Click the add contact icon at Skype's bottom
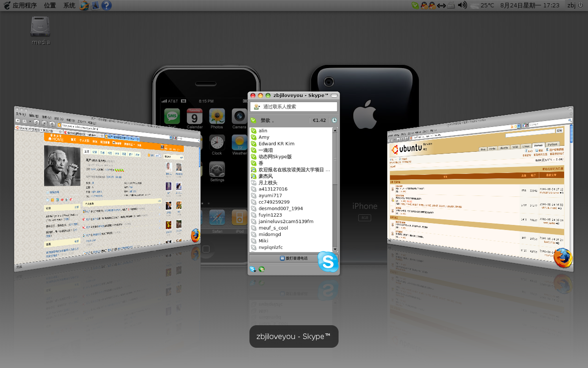 [x=262, y=269]
